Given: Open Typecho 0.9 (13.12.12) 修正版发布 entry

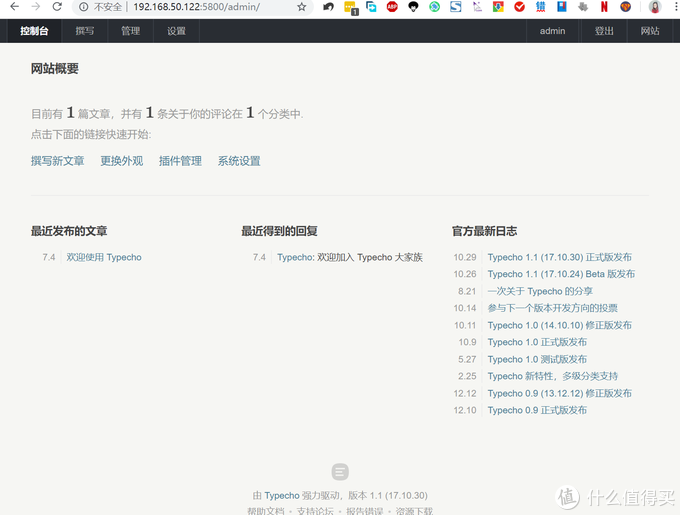Looking at the screenshot, I should point(559,393).
